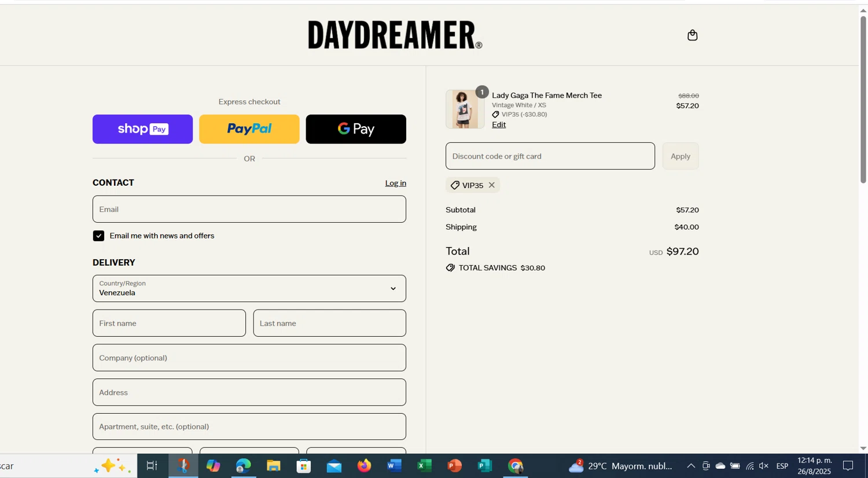This screenshot has width=868, height=478.
Task: Click the struck-through $88.00 original price
Action: tap(689, 95)
